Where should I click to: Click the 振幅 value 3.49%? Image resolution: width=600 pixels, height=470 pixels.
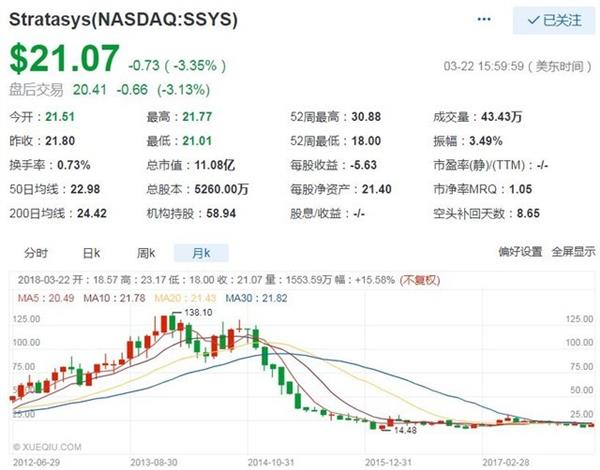tap(486, 141)
